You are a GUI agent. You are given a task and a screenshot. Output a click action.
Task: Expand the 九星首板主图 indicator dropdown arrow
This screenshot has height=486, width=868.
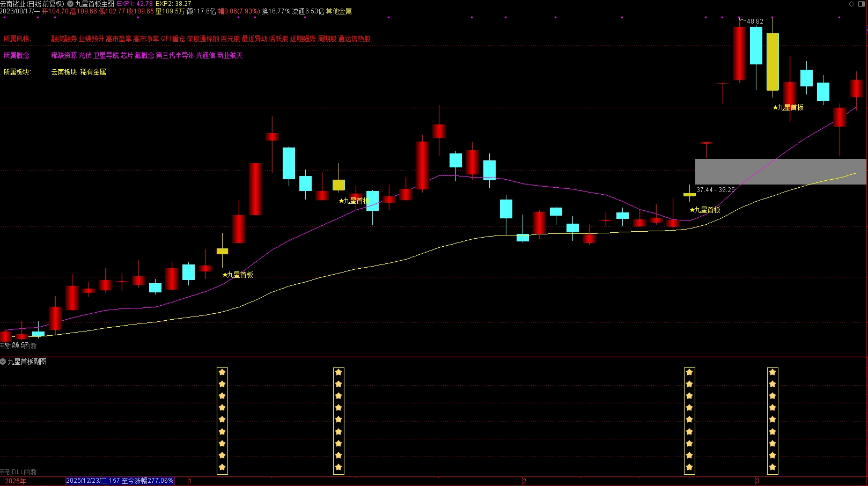click(x=70, y=4)
